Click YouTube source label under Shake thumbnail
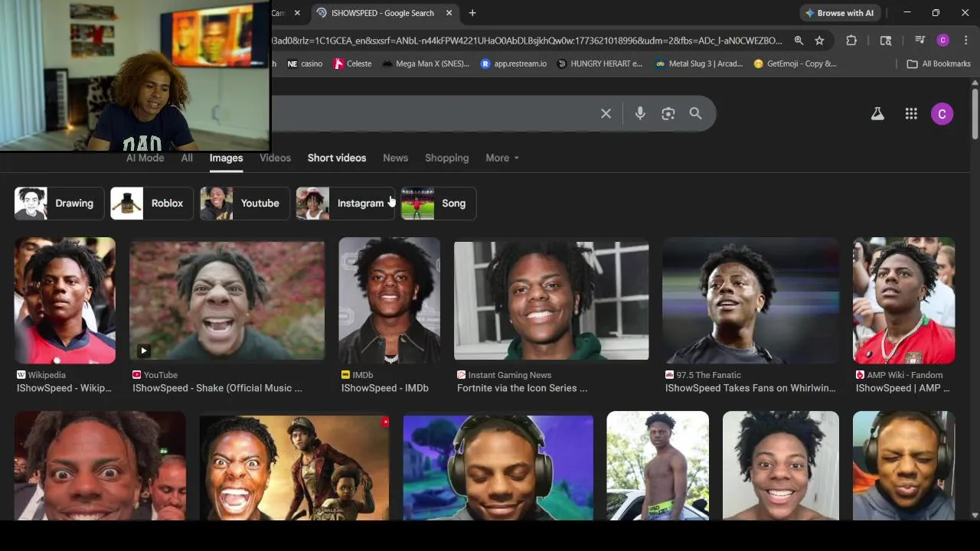Viewport: 980px width, 551px height. [155, 375]
